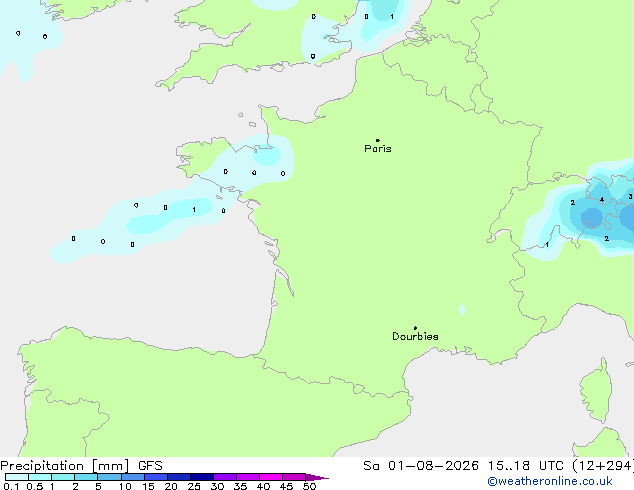Image resolution: width=634 pixels, height=490 pixels.
Task: Select the 1 mm legend color swatch
Action: pos(63,477)
